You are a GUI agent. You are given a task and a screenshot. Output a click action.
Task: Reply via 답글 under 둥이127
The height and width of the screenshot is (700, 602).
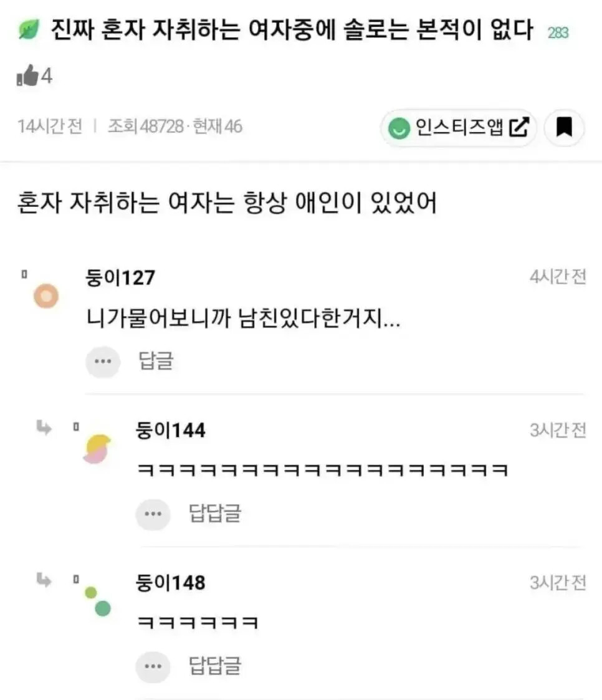155,362
